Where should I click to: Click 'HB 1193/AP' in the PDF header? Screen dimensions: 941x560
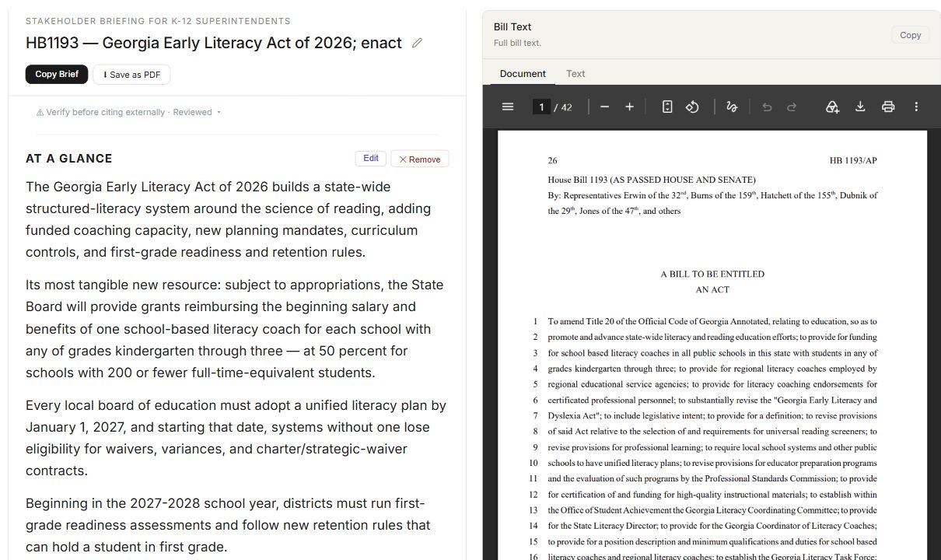coord(853,161)
